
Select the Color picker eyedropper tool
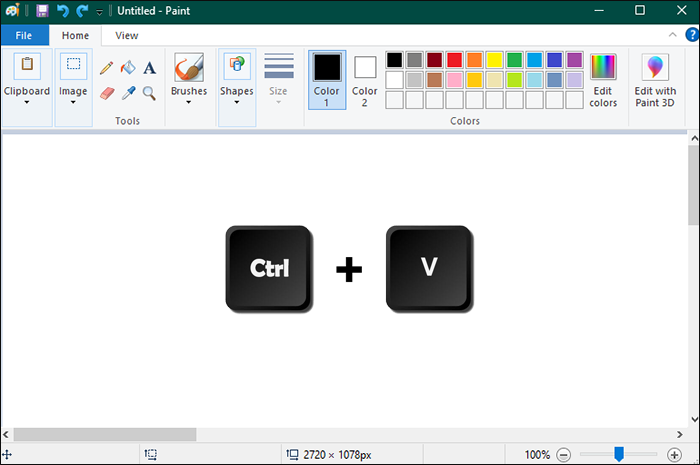(129, 93)
